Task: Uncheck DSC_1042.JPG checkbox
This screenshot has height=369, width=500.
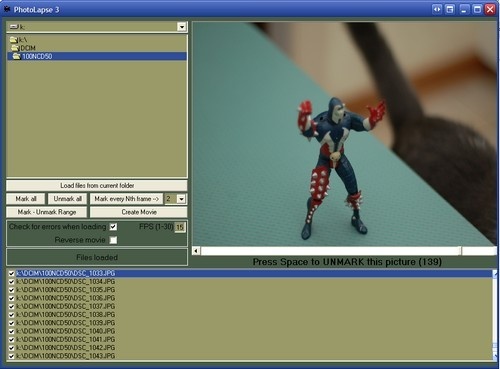Action: click(x=11, y=348)
